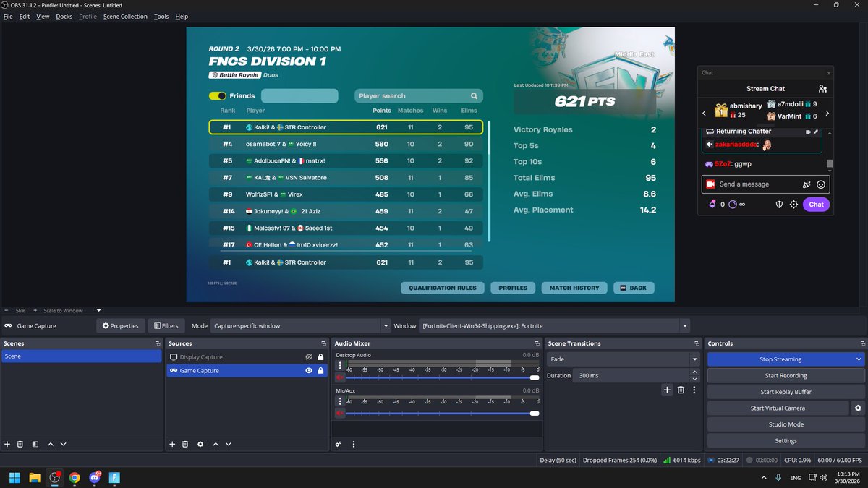The image size is (868, 488).
Task: Open source Properties button
Action: click(x=120, y=326)
